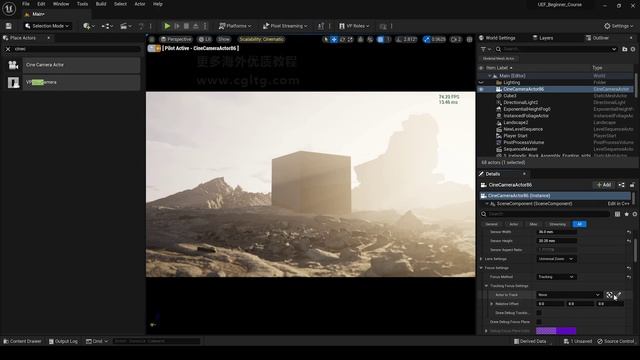
Task: Open the editor Settings menu
Action: (x=618, y=26)
